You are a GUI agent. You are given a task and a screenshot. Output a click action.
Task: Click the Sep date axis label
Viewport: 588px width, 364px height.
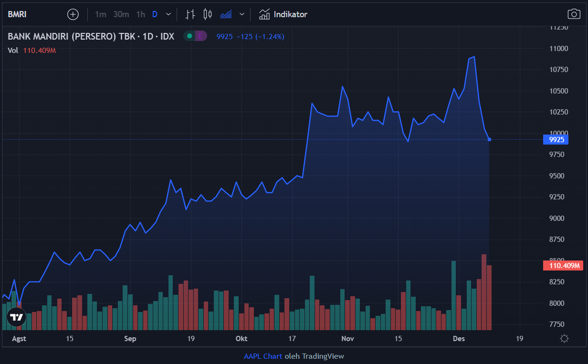click(130, 339)
